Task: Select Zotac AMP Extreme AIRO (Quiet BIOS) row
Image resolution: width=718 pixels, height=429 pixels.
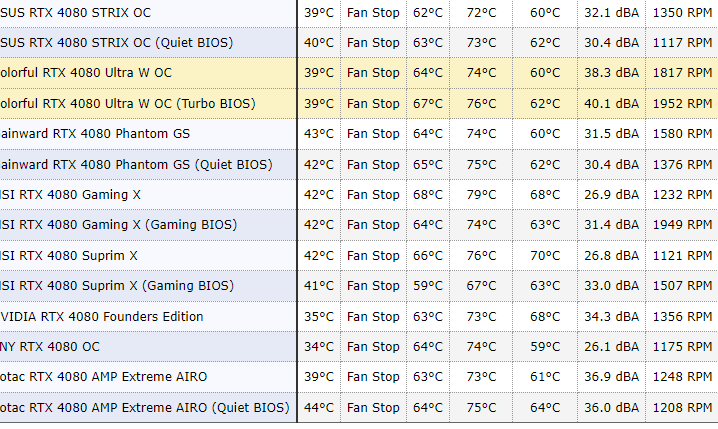Action: pos(145,408)
